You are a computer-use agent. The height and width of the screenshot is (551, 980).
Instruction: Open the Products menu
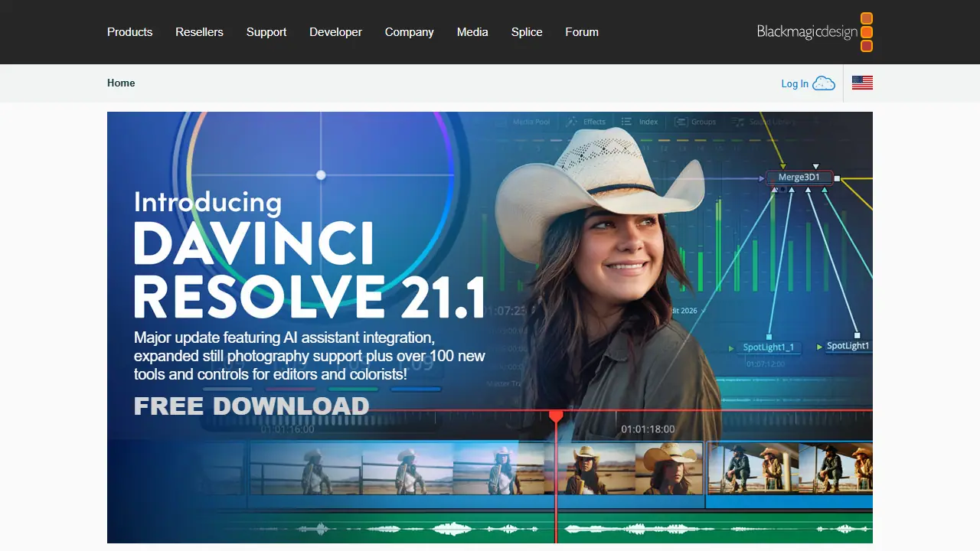(x=129, y=32)
